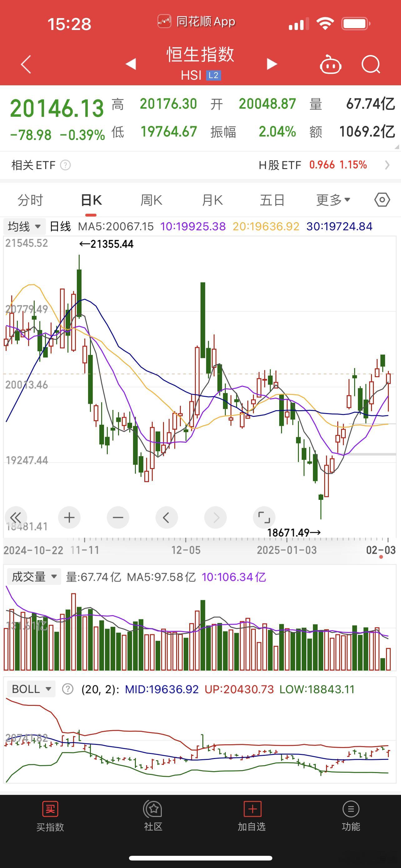Tap volume MA5:97.58亿 value

point(161,577)
